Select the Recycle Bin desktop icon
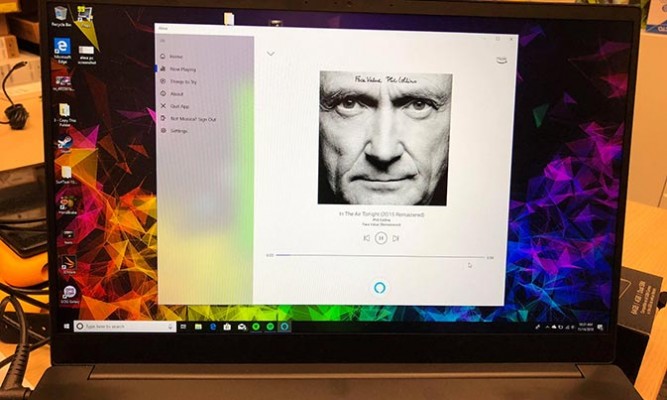667x400 pixels. click(61, 17)
